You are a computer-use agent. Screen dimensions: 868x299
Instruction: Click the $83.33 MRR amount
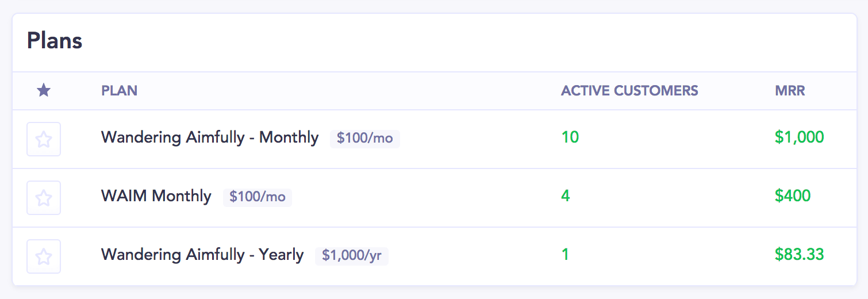[x=800, y=255]
